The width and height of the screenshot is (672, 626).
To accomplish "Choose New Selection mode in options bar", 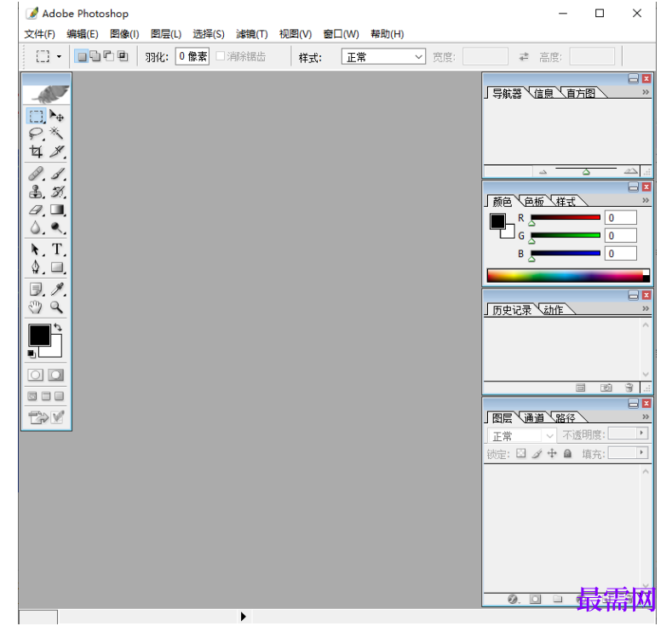I will pyautogui.click(x=82, y=56).
